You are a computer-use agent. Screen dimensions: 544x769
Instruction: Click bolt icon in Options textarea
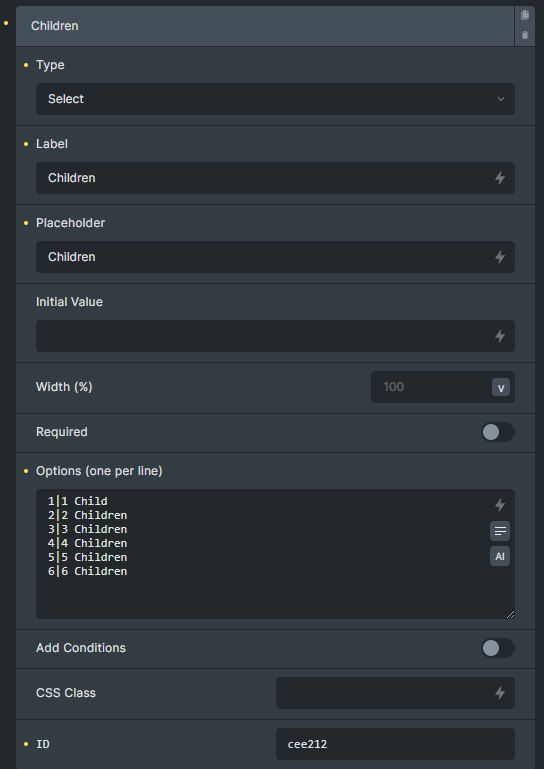click(500, 505)
